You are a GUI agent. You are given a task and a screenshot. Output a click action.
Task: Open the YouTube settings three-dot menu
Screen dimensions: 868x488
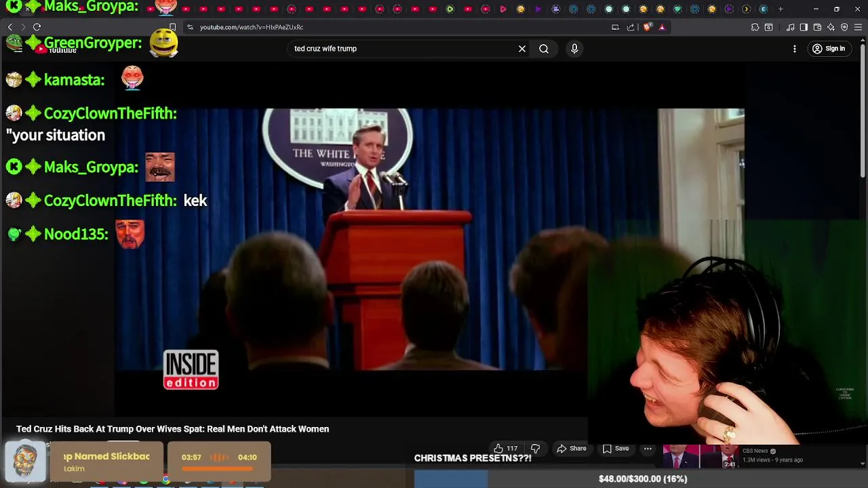tap(795, 49)
